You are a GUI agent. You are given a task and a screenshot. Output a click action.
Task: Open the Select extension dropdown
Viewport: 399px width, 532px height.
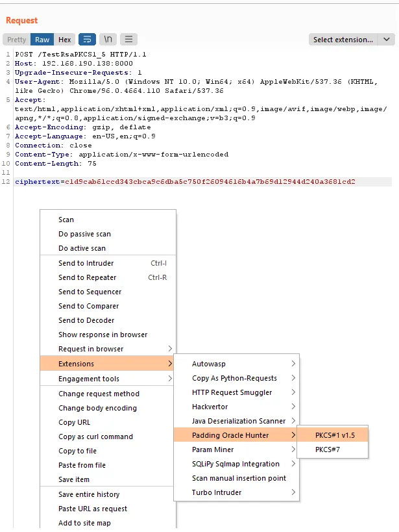(351, 40)
